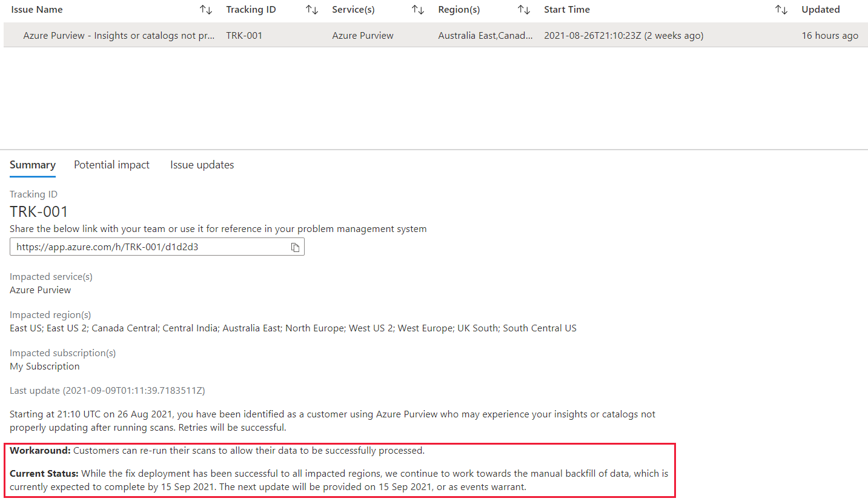Click the '16 hours ago' updated cell
Screen dimensions: 868x504
[x=830, y=36]
